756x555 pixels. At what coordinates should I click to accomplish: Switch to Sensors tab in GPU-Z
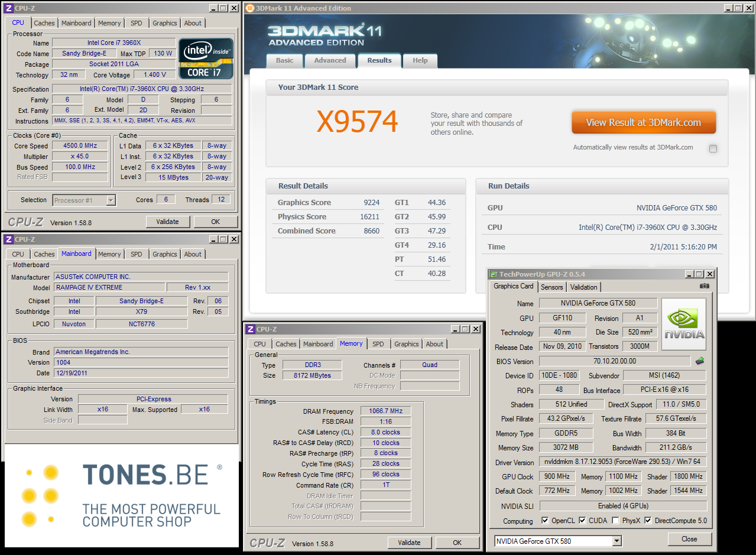pos(551,287)
